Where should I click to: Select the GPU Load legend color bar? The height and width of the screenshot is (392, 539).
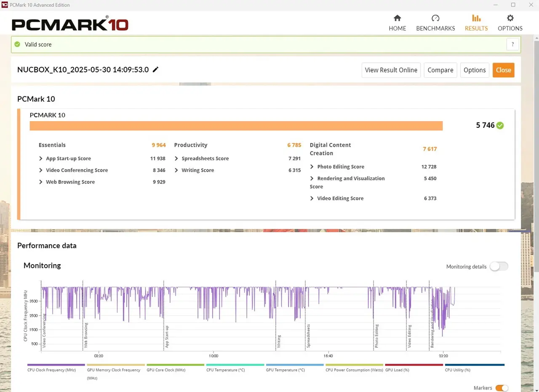coord(414,365)
